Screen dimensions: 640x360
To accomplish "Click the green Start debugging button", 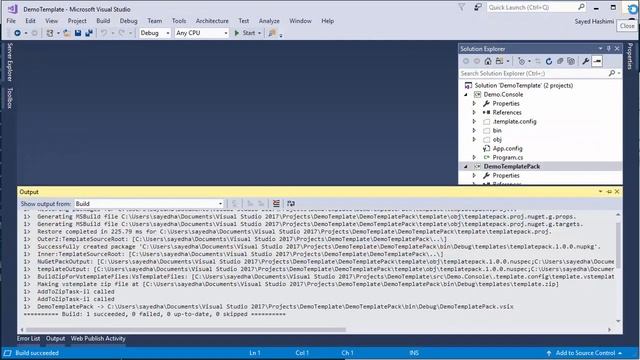I will point(244,33).
